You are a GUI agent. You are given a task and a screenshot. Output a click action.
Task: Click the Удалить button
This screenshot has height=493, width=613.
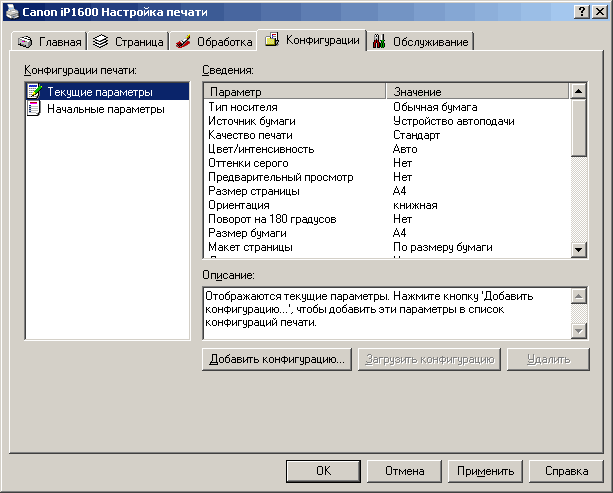point(548,359)
